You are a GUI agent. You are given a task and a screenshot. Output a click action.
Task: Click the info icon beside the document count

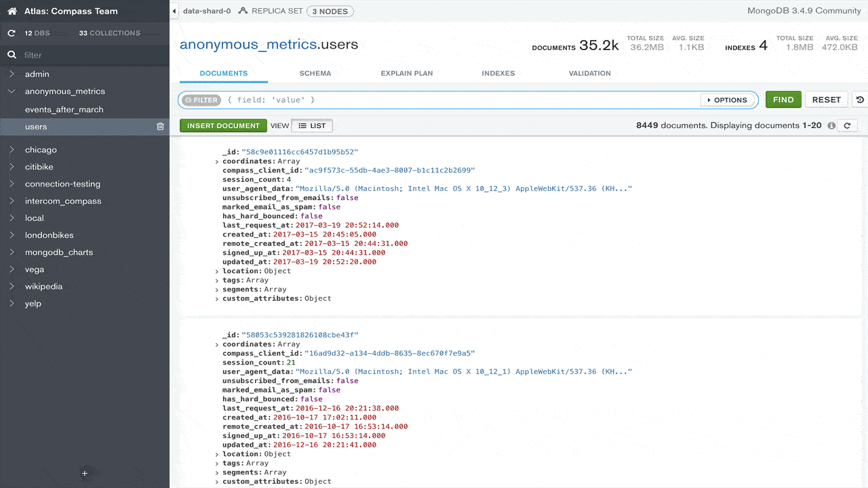[831, 126]
